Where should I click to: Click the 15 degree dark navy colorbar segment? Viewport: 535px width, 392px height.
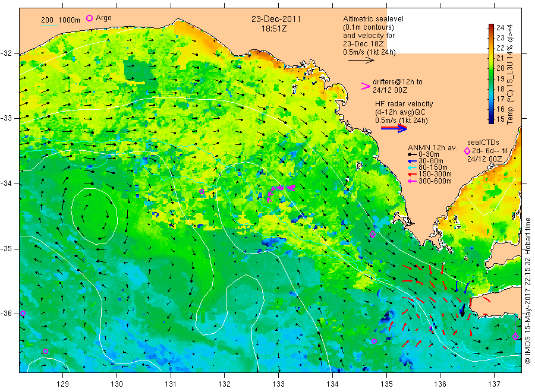(x=491, y=119)
